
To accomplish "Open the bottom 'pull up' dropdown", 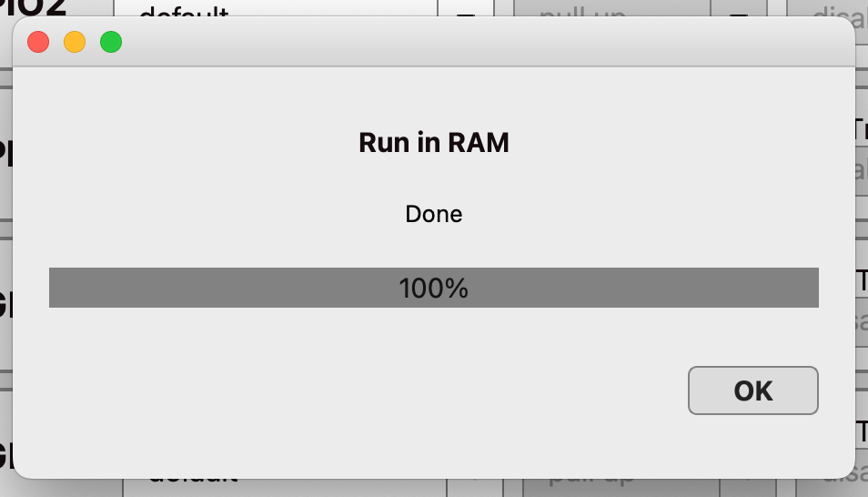I will click(x=619, y=486).
